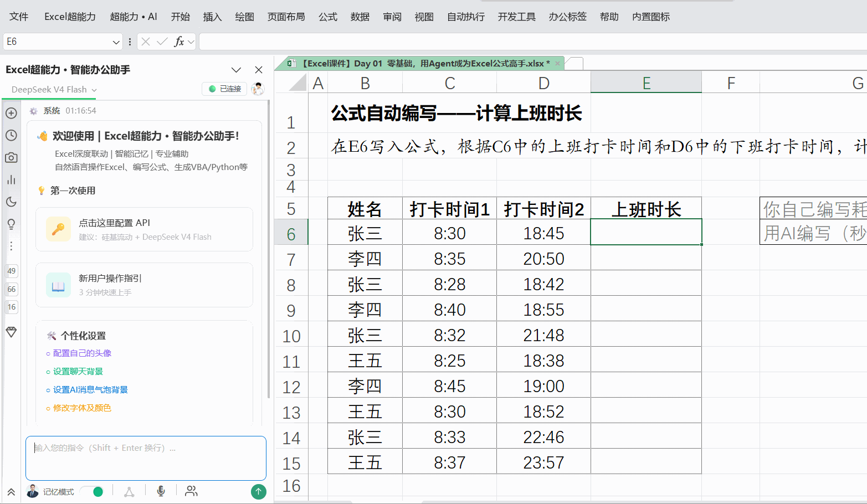Click the 设置AI消息气泡背景 link

pyautogui.click(x=90, y=390)
